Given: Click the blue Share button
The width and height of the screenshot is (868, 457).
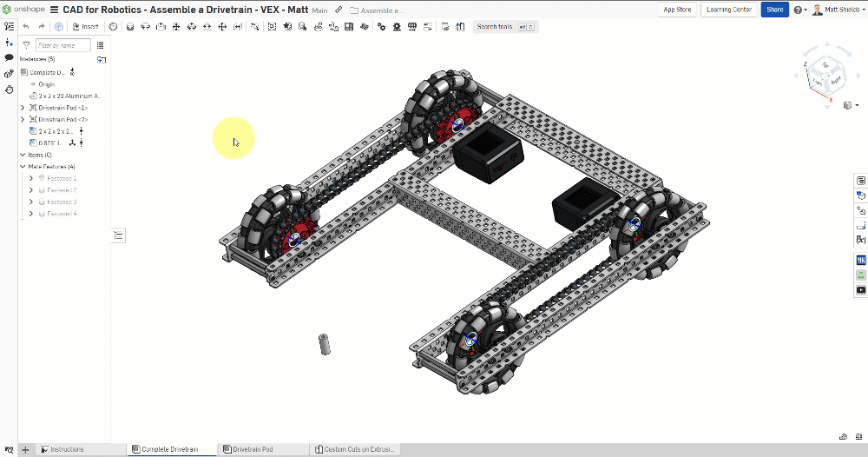Looking at the screenshot, I should pos(774,10).
